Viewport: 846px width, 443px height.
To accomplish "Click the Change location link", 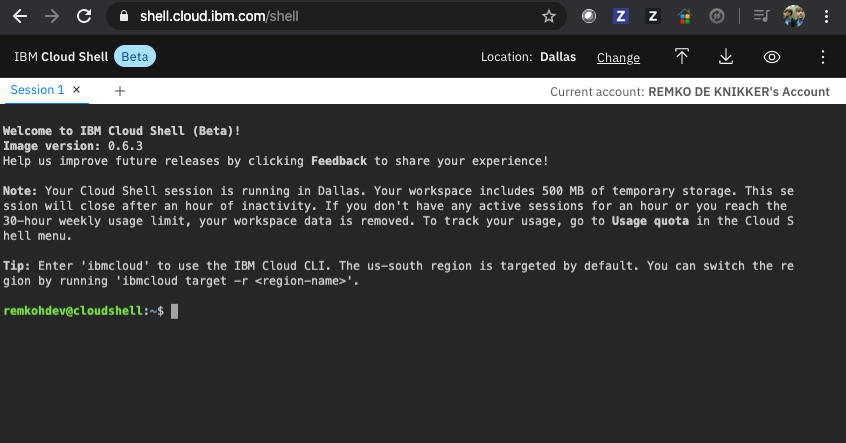I will click(618, 57).
